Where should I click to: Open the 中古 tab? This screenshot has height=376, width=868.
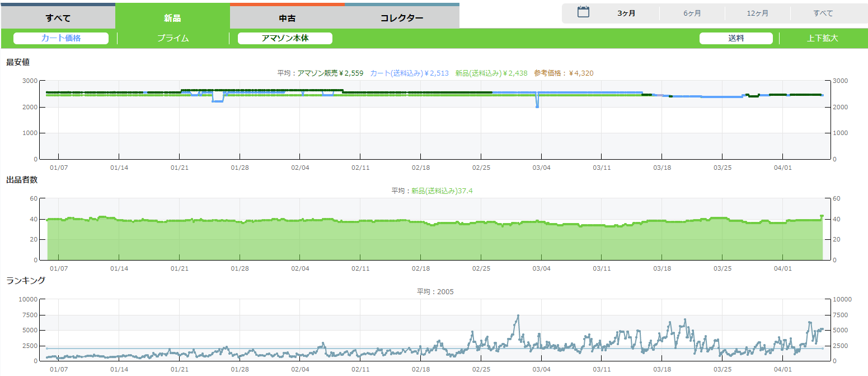pyautogui.click(x=287, y=17)
